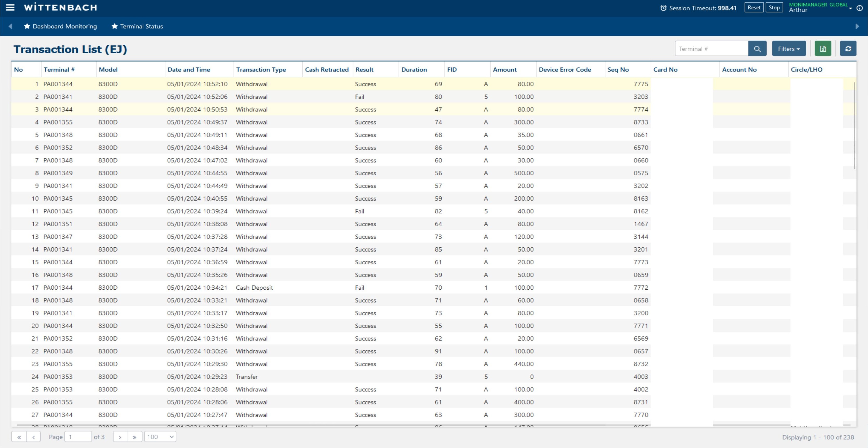Click Seq No 7771
Screen dimensions: 868x448
pyautogui.click(x=640, y=326)
